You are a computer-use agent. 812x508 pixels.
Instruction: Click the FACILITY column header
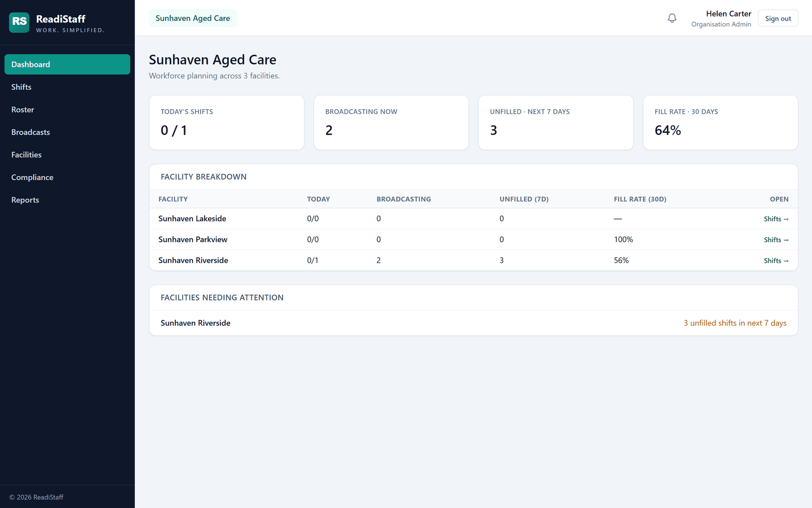173,199
